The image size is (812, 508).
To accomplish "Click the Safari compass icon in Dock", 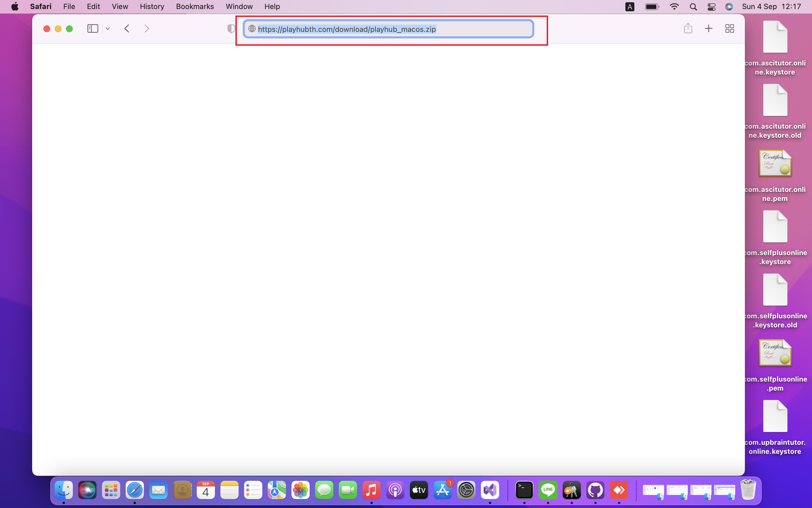I will coord(135,490).
